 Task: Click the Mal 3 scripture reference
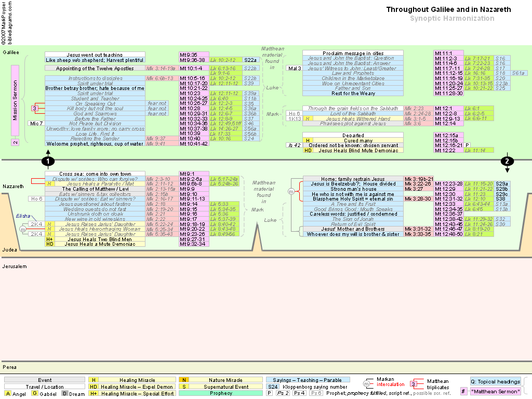tap(294, 68)
